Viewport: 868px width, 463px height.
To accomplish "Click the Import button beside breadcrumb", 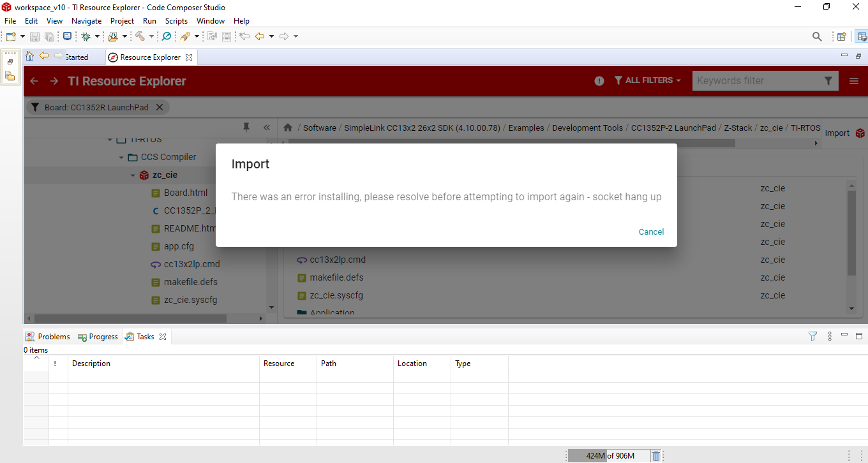I will (844, 133).
